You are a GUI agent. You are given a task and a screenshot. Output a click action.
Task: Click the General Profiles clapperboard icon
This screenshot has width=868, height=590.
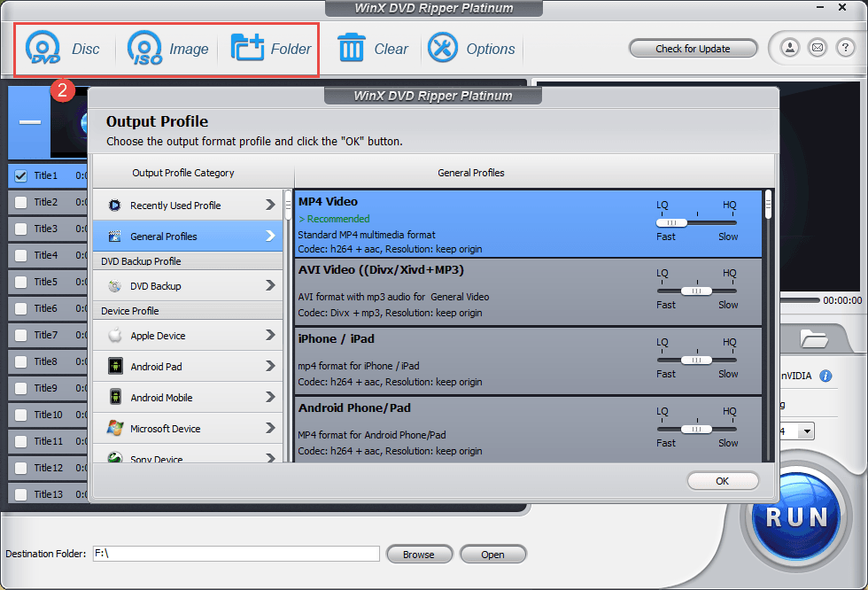pos(114,237)
